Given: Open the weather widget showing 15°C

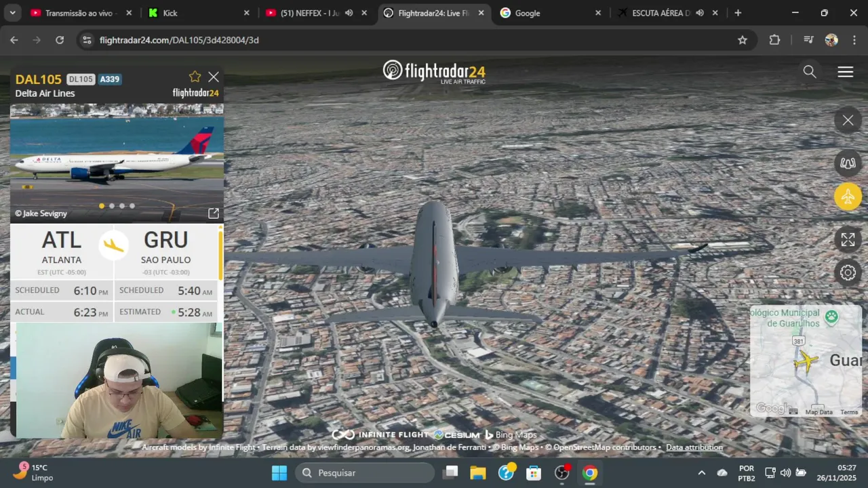Looking at the screenshot, I should [x=34, y=472].
